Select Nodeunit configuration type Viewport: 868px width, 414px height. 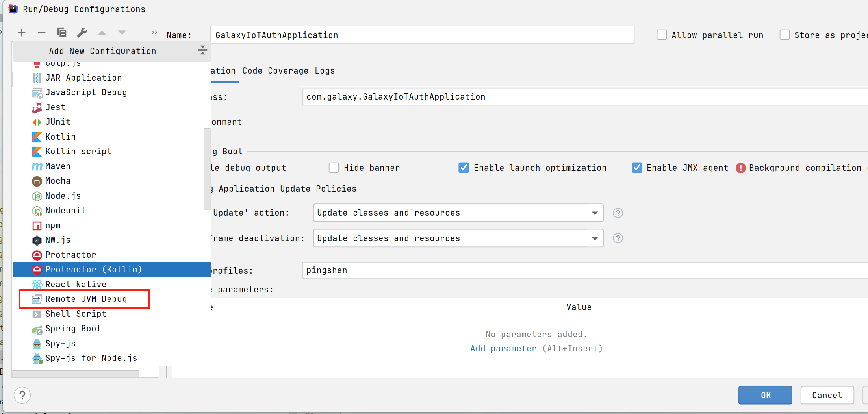click(112, 211)
